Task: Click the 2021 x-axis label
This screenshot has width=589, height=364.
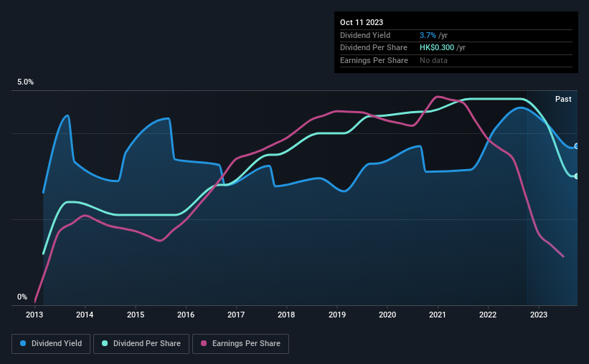Action: point(438,315)
